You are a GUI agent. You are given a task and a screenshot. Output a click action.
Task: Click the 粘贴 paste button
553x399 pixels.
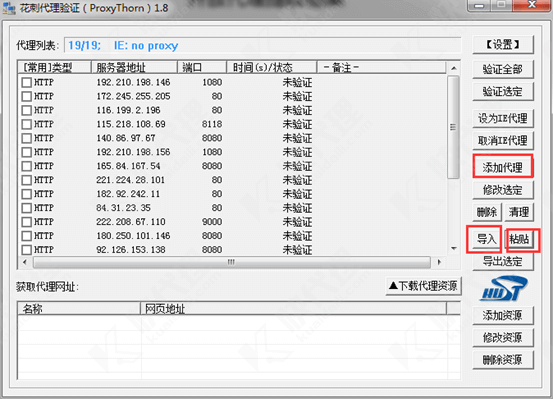pos(519,239)
